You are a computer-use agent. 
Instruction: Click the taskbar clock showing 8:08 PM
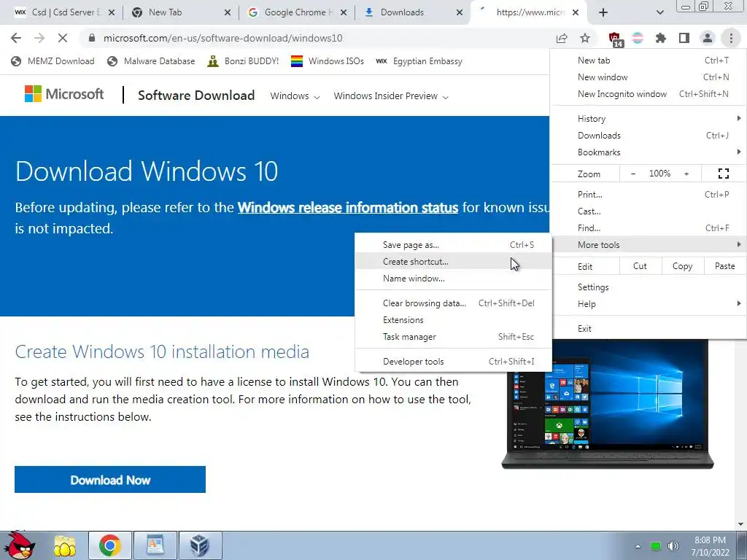pyautogui.click(x=710, y=546)
